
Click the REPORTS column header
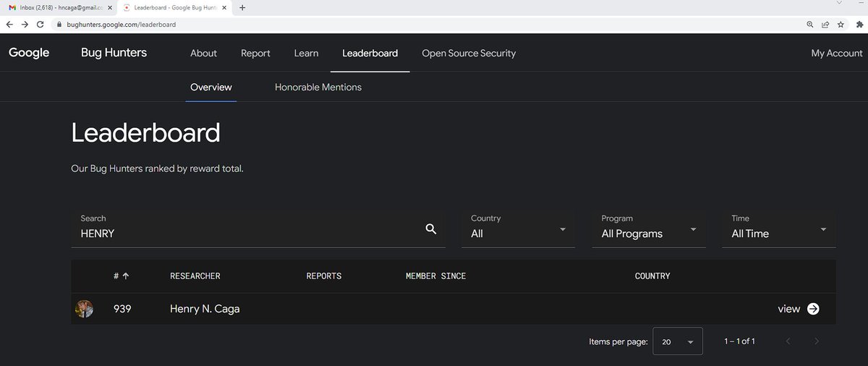pos(324,276)
